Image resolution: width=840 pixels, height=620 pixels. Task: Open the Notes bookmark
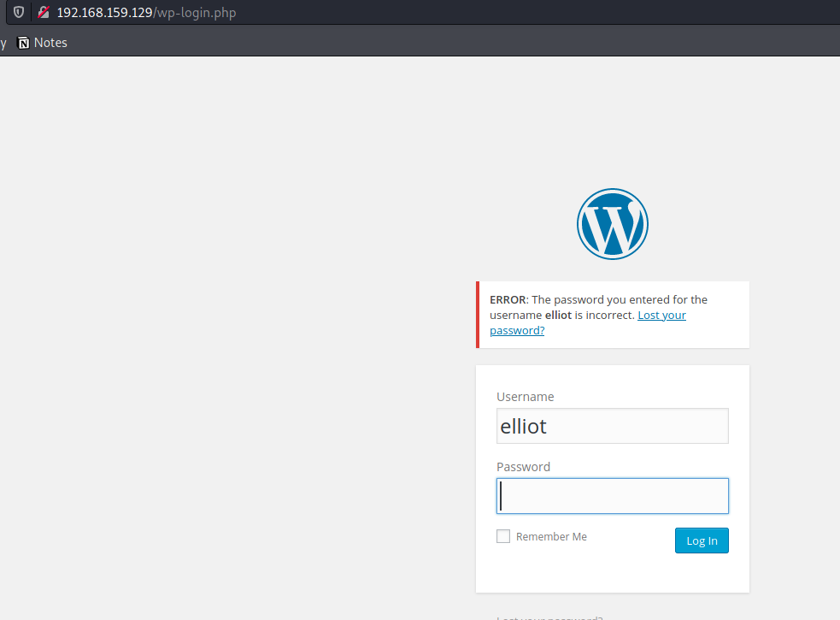click(43, 43)
